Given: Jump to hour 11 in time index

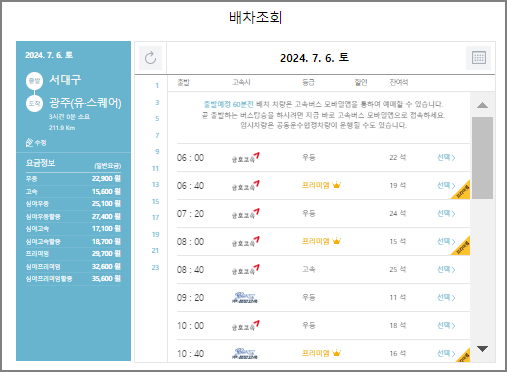Looking at the screenshot, I should tap(155, 168).
